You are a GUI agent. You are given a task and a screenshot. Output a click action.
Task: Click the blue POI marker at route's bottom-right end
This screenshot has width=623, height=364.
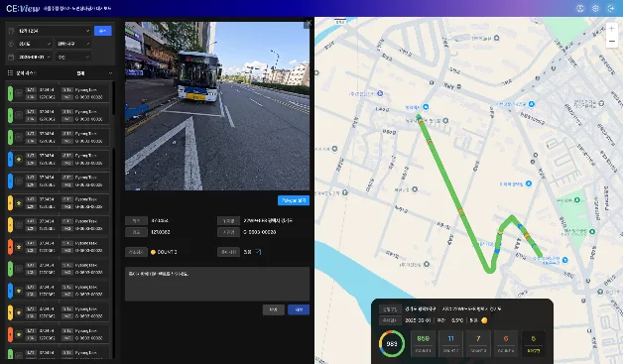pyautogui.click(x=564, y=260)
